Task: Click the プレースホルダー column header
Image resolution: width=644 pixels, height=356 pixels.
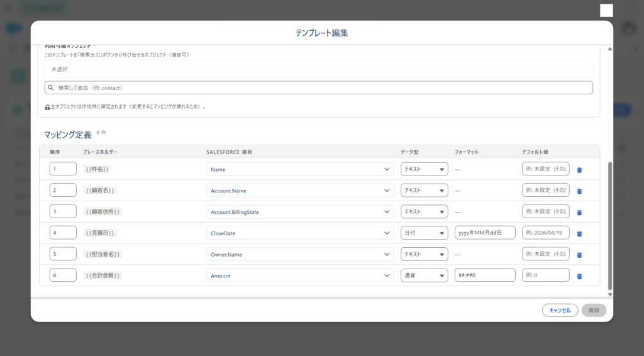Action: pyautogui.click(x=100, y=152)
